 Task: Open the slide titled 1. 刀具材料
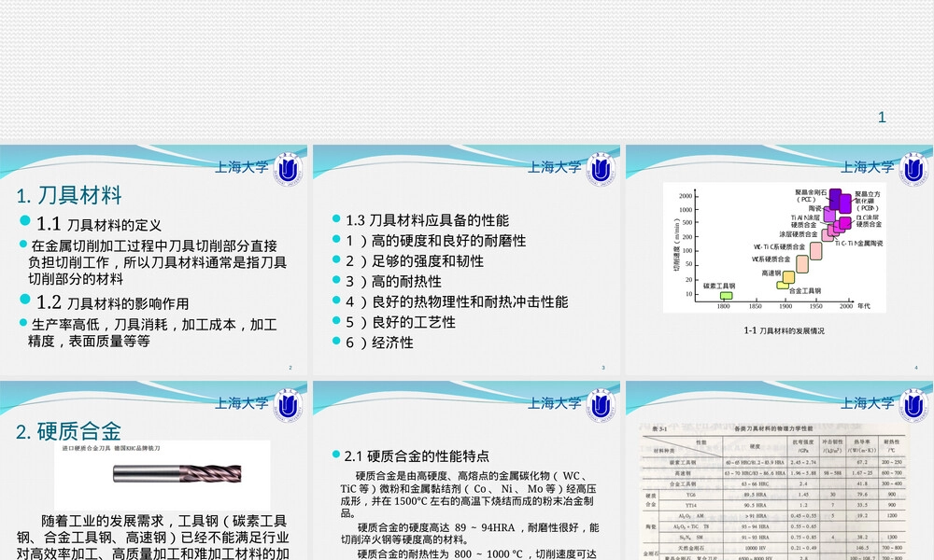pos(154,260)
